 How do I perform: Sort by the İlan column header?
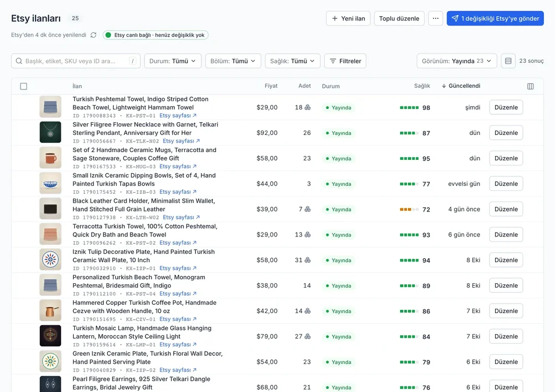(77, 87)
